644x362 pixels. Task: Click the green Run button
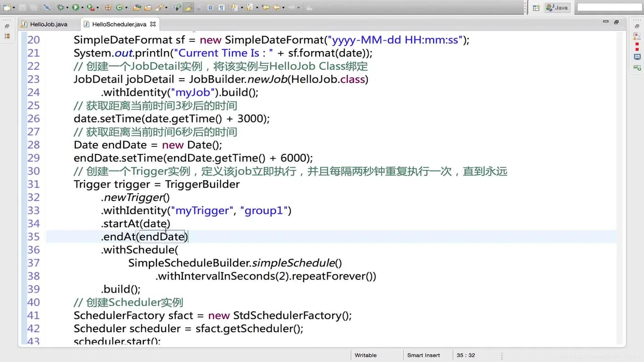coord(75,7)
